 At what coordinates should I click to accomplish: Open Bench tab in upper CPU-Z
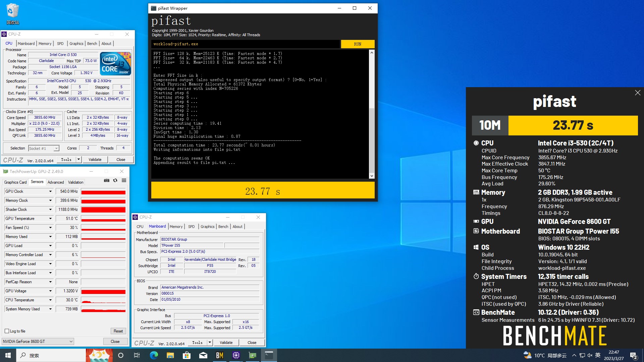pyautogui.click(x=92, y=44)
